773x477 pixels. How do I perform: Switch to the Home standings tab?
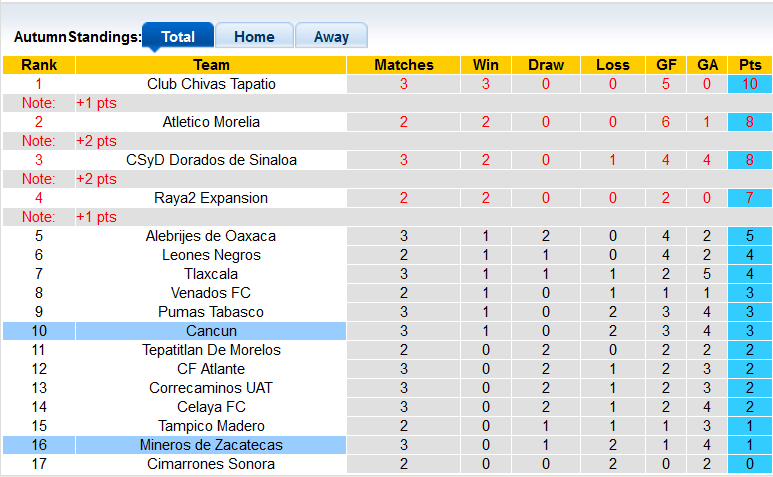tap(254, 37)
